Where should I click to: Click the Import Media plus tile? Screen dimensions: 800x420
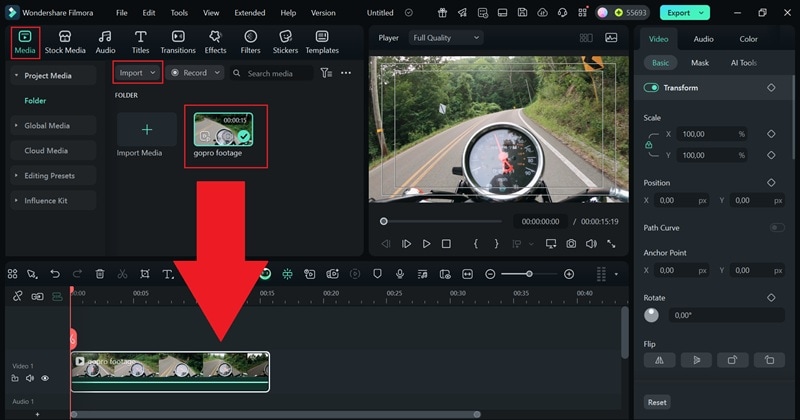click(x=147, y=130)
